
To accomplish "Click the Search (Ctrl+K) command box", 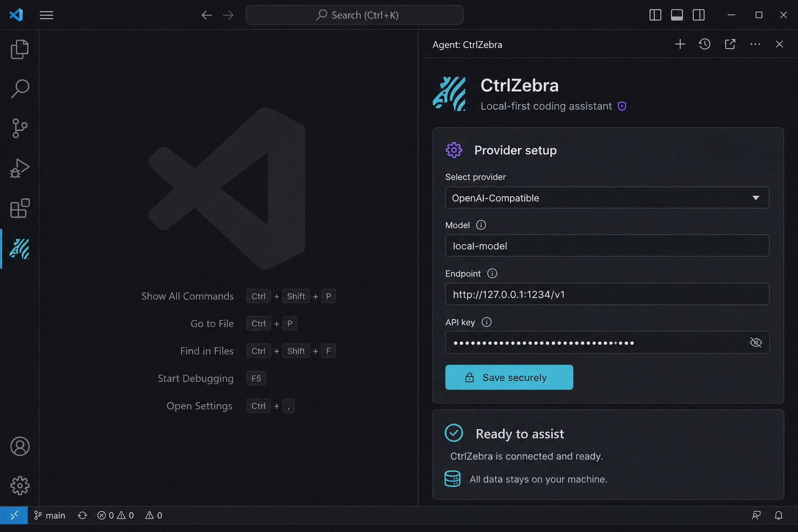I will pyautogui.click(x=355, y=15).
